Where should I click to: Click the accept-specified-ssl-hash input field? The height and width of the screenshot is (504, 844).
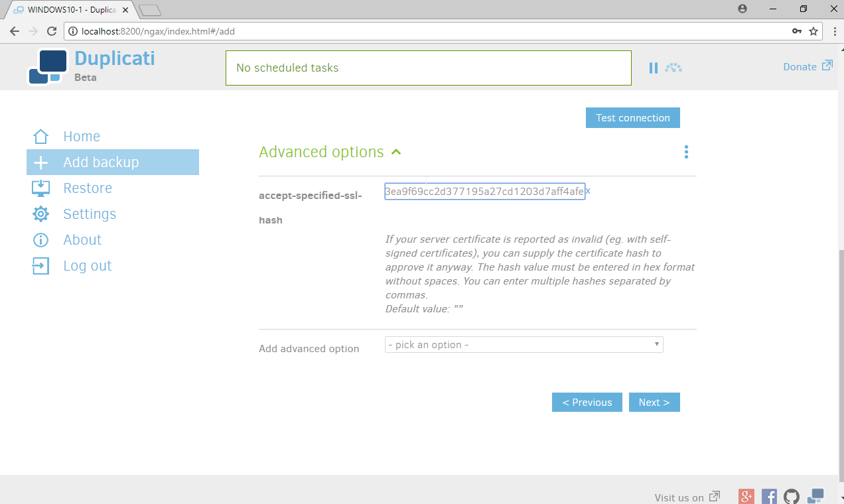[484, 192]
